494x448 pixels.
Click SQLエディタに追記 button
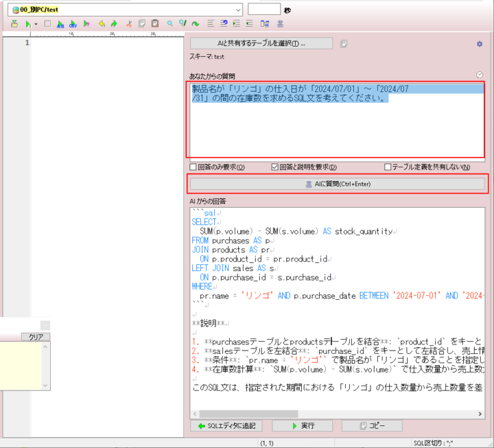pos(226,426)
